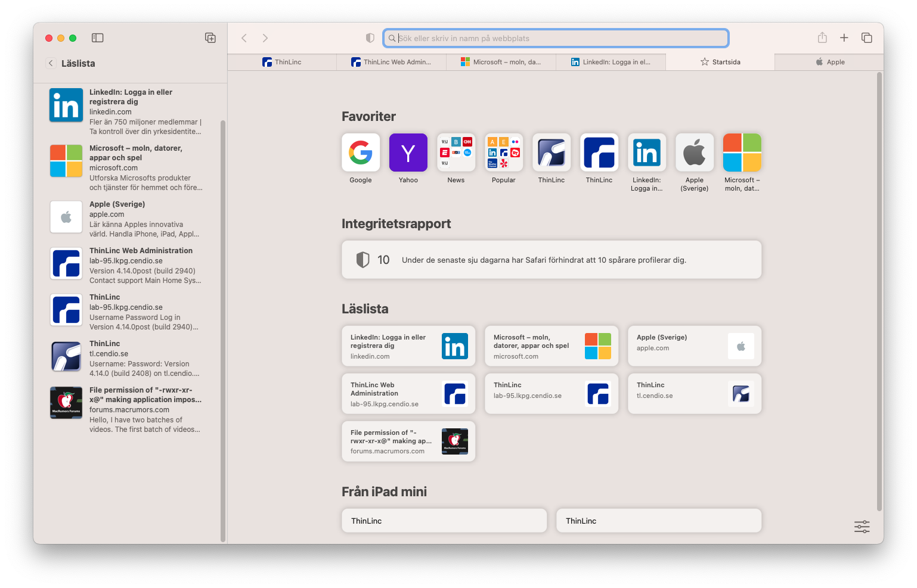Open File permission macrumors card
Screen dimensions: 917x588
[408, 441]
